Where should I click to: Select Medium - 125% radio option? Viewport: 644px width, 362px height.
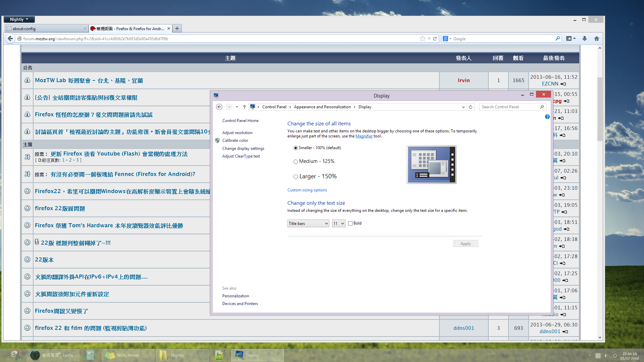point(296,162)
